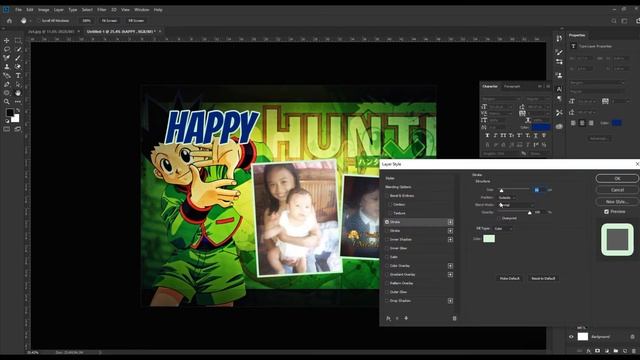
Task: Toggle the Overprint checkbox
Action: pos(499,218)
